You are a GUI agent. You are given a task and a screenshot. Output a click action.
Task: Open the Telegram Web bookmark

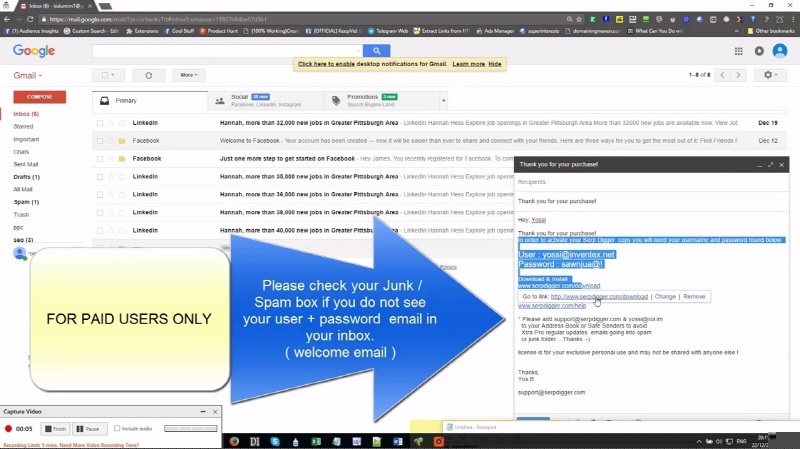tap(388, 31)
